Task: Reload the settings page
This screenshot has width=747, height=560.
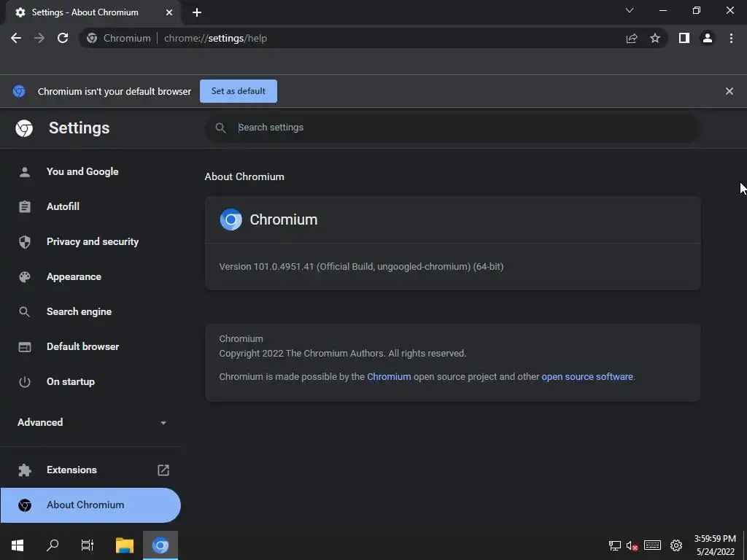Action: click(x=63, y=38)
